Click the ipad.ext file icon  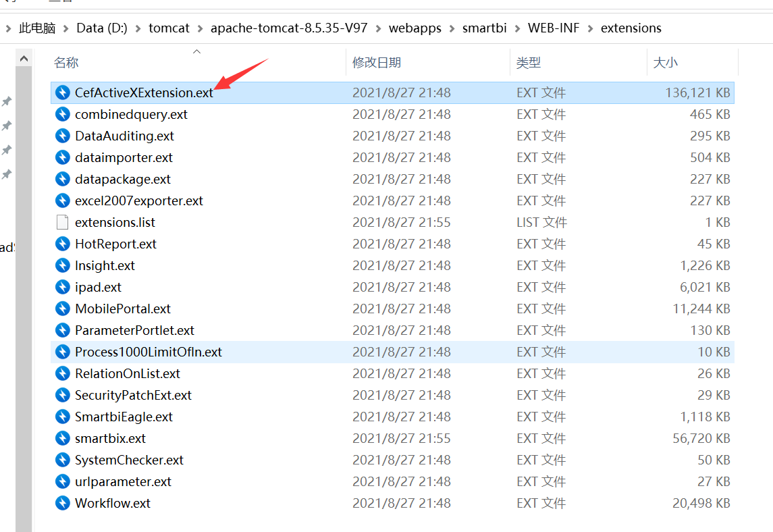pyautogui.click(x=63, y=288)
